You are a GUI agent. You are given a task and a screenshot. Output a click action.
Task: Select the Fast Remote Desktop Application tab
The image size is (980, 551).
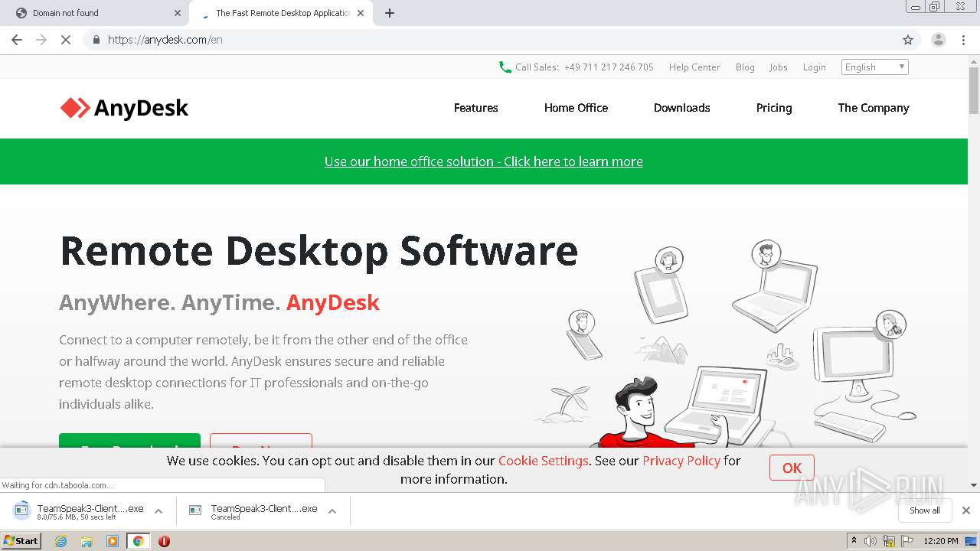click(280, 13)
